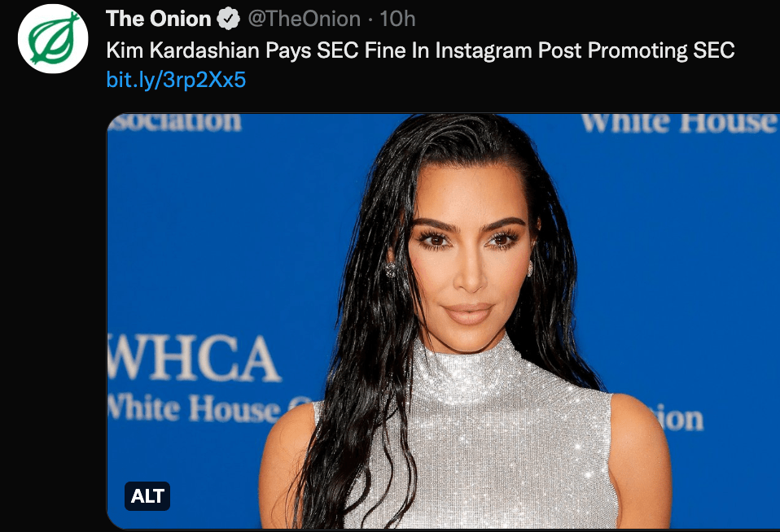780x532 pixels.
Task: Show image description with ALT badge
Action: tap(147, 495)
